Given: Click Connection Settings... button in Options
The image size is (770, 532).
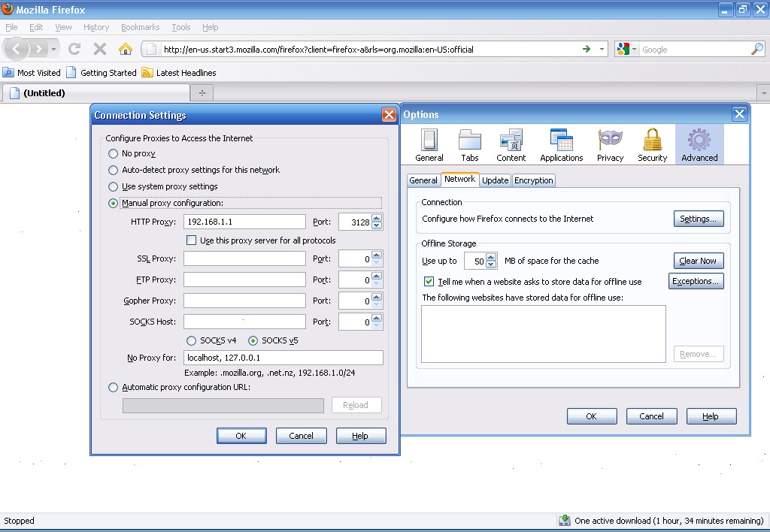Looking at the screenshot, I should pos(699,219).
